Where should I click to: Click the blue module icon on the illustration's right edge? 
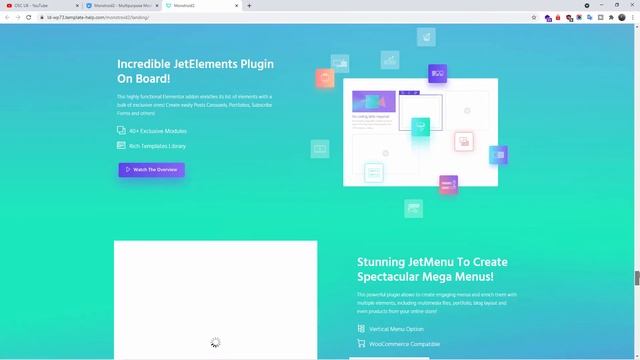click(498, 155)
